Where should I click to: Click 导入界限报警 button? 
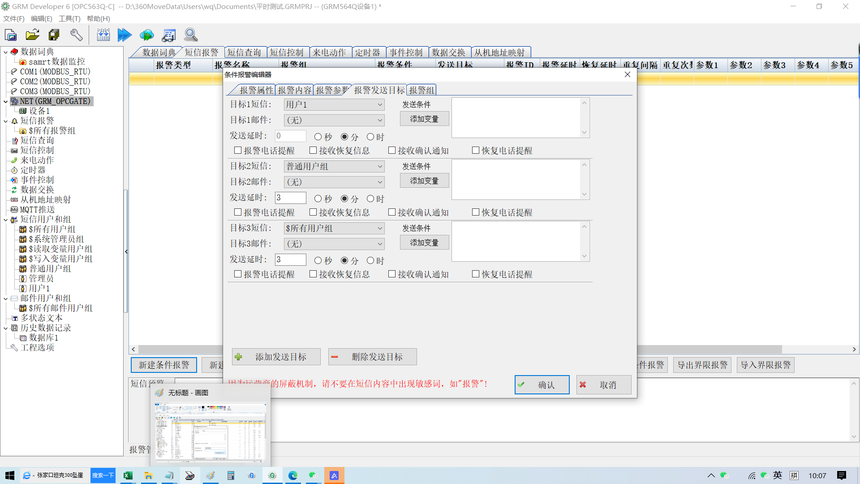[x=766, y=365]
